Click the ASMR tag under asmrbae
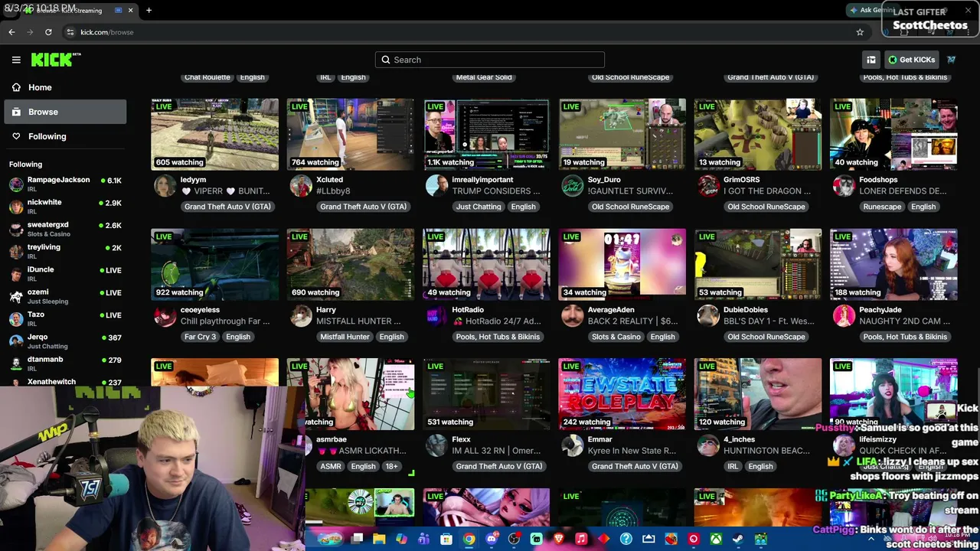 click(331, 467)
